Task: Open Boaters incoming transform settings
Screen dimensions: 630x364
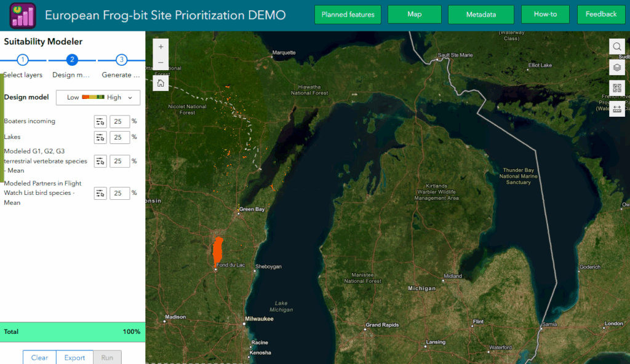Action: [100, 121]
